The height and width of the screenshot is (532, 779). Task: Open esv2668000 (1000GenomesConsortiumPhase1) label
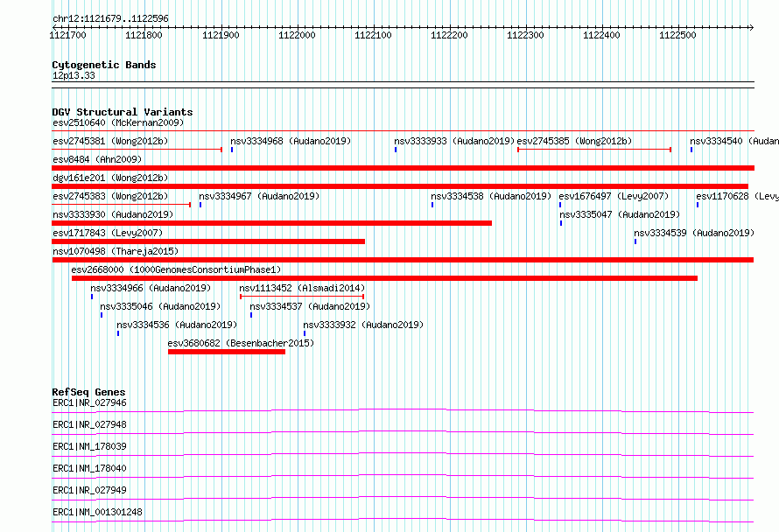pyautogui.click(x=176, y=269)
